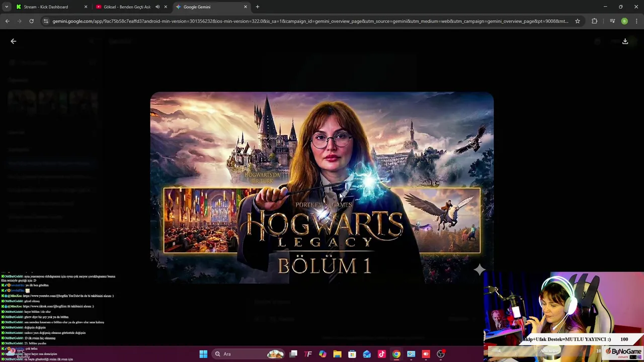Image resolution: width=644 pixels, height=362 pixels.
Task: Download the generated image
Action: 625,41
